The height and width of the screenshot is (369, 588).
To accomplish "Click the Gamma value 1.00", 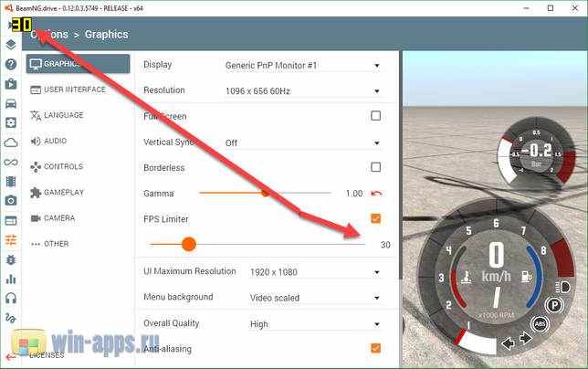I will pos(354,194).
